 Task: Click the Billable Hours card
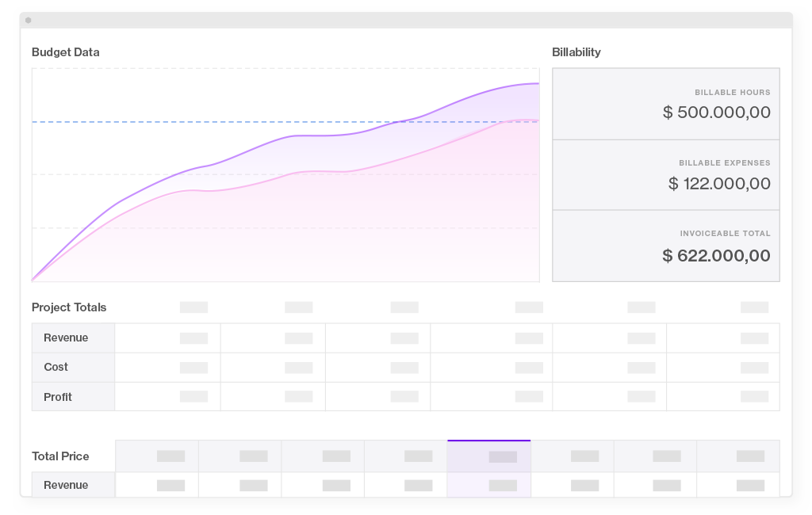[665, 104]
